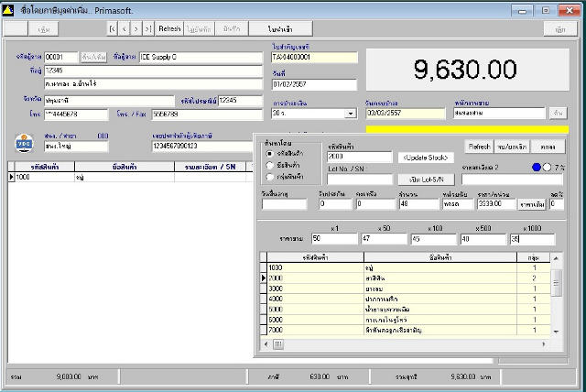This screenshot has width=586, height=392.
Task: Go to the previous record arrow
Action: coord(125,28)
